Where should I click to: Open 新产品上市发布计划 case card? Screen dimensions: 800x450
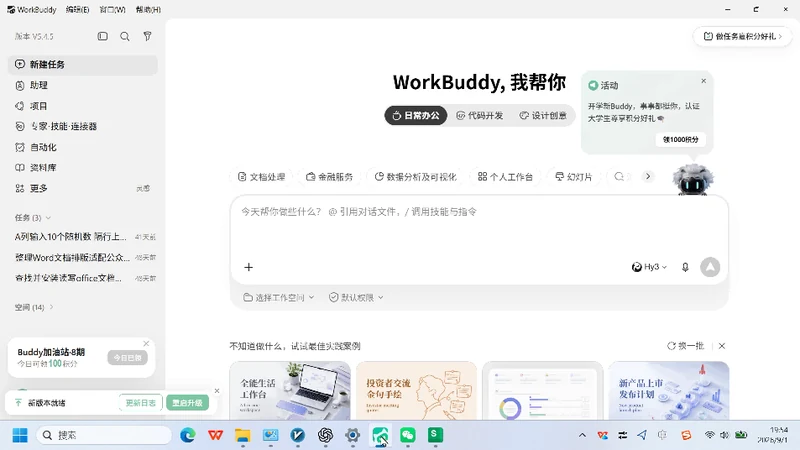[669, 391]
